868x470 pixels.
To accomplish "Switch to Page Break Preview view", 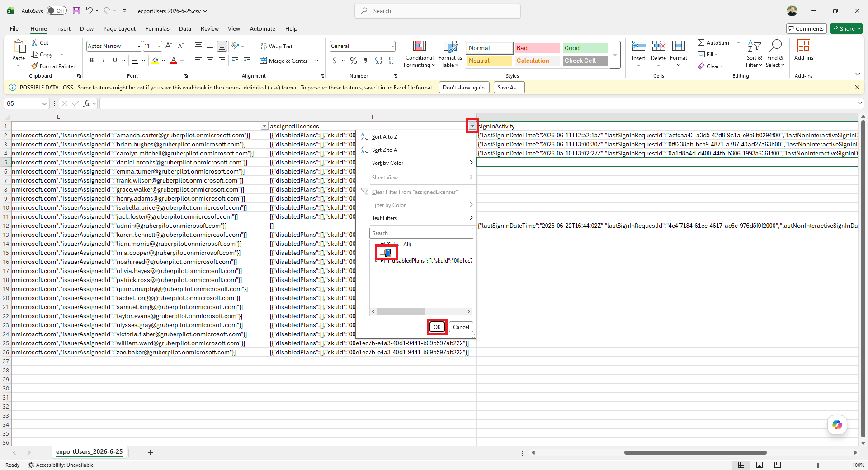I will pos(777,465).
